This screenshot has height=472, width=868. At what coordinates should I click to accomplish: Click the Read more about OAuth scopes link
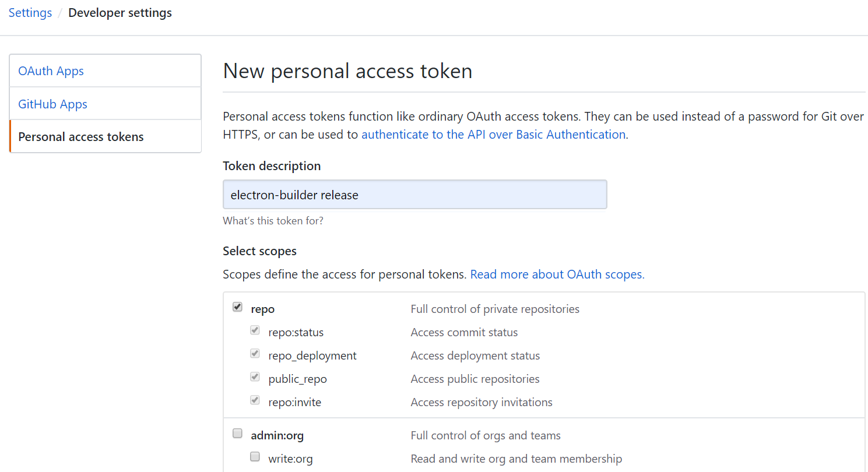pyautogui.click(x=556, y=274)
